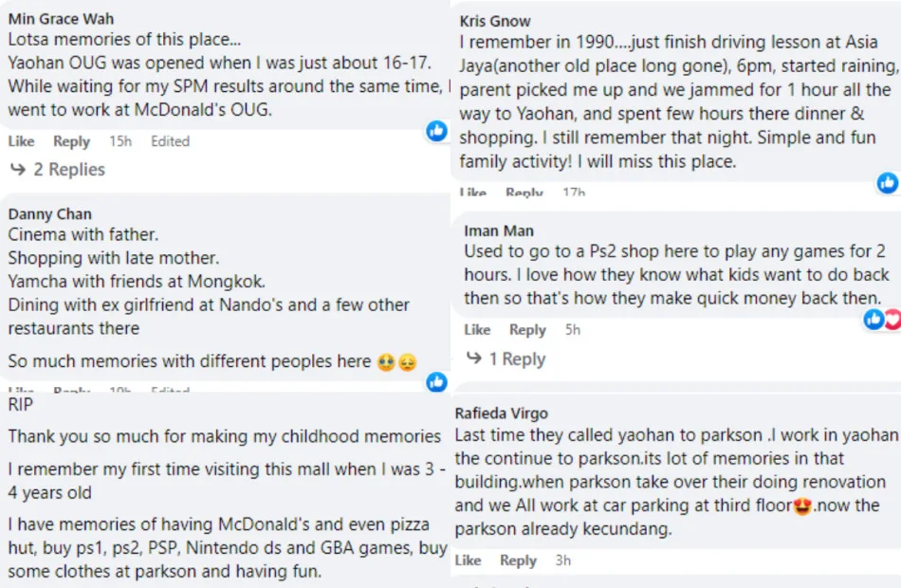The image size is (901, 588).
Task: Like Rafieda Virgo's comment
Action: [x=468, y=560]
